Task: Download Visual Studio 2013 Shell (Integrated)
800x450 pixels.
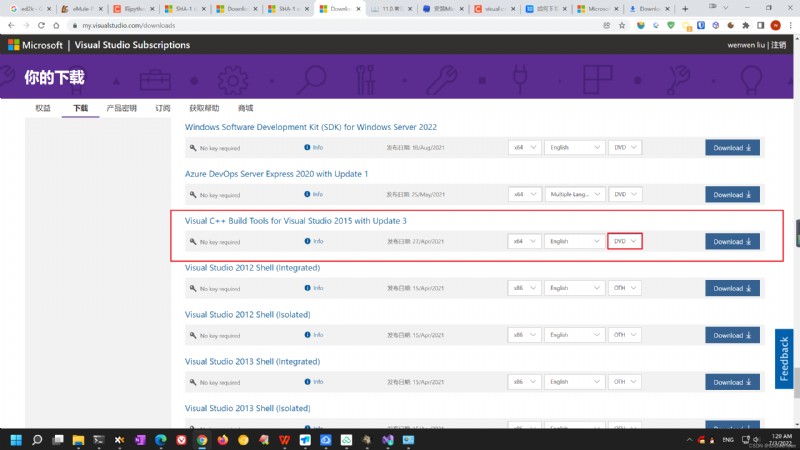Action: [x=732, y=383]
